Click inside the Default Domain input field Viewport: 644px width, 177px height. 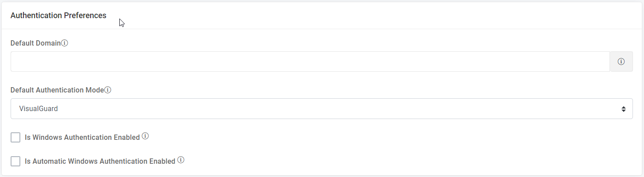(310, 62)
